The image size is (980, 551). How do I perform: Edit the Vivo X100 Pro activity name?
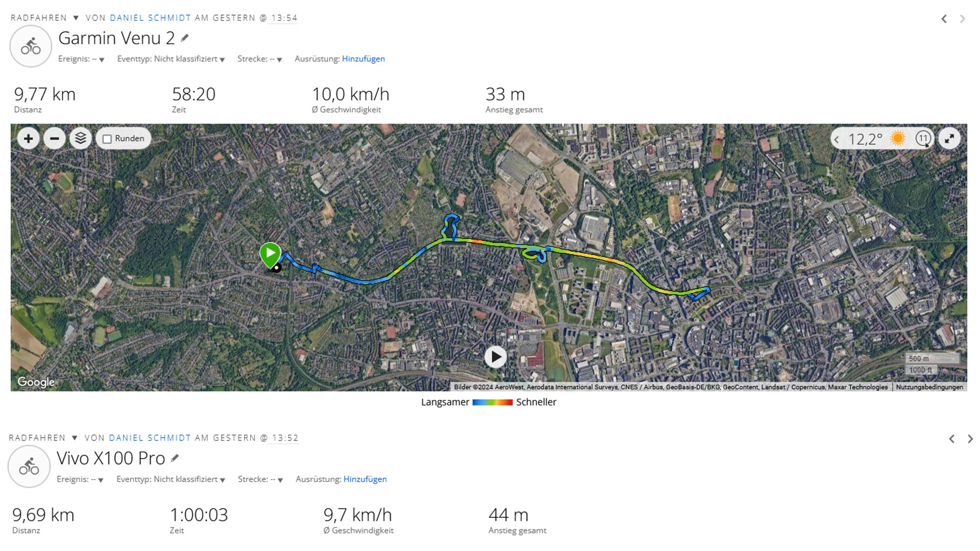[x=175, y=458]
